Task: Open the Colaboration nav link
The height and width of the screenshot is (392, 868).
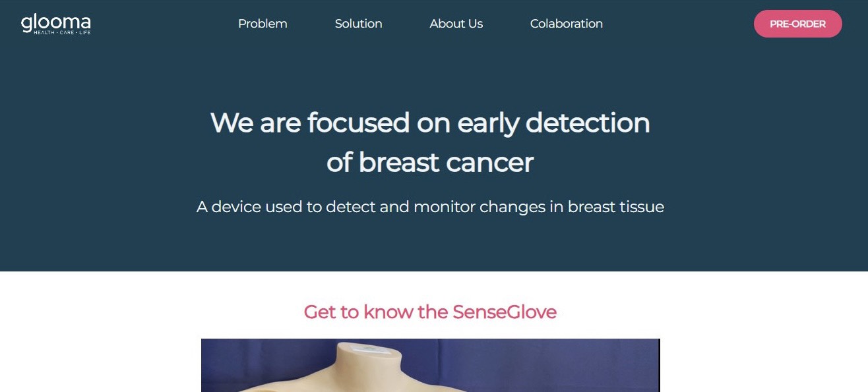Action: coord(566,24)
